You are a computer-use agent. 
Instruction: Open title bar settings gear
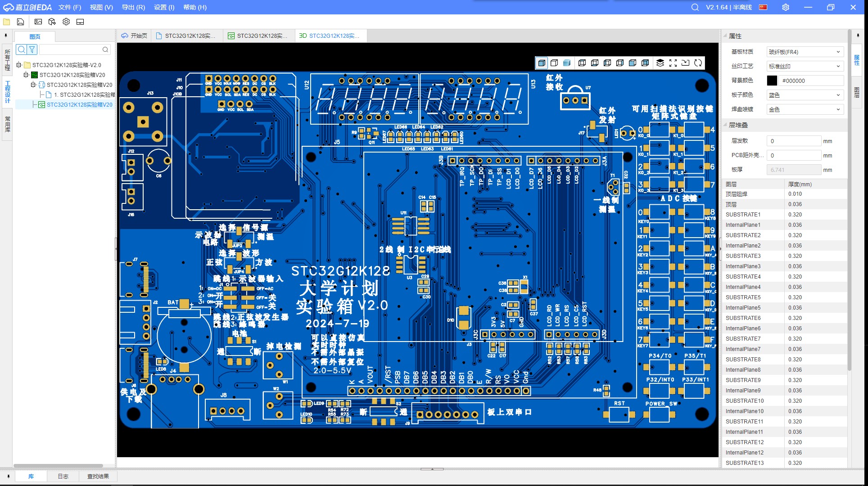pyautogui.click(x=786, y=7)
